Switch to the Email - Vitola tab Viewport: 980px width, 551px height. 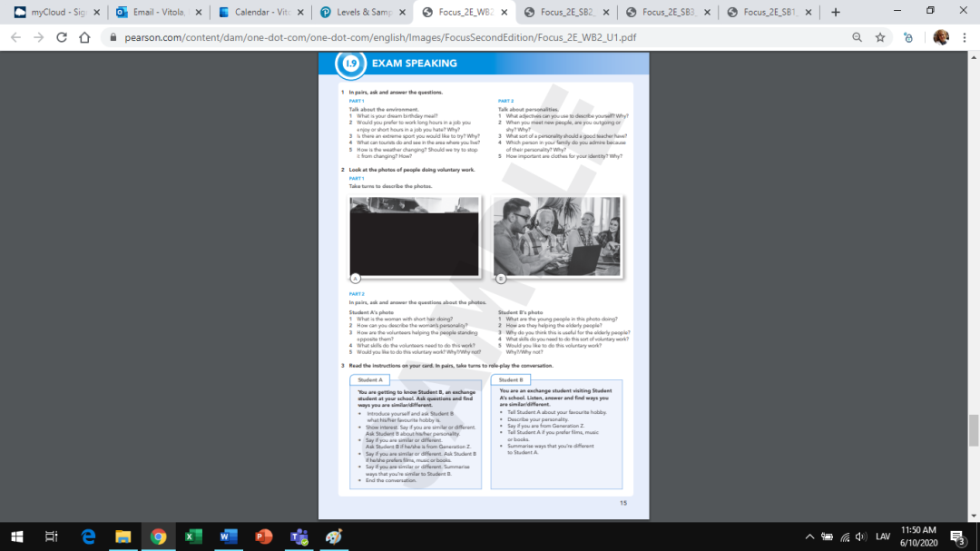click(158, 12)
